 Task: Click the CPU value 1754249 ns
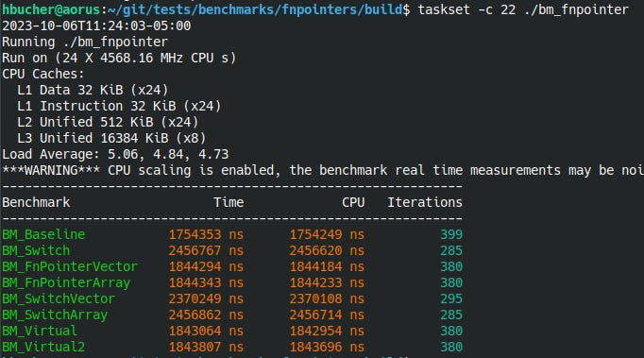point(327,234)
